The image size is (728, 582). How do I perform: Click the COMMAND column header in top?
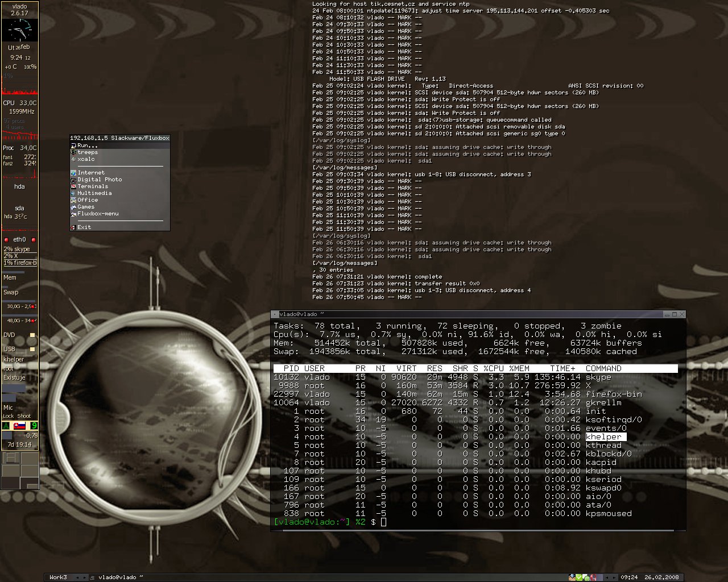(x=603, y=368)
